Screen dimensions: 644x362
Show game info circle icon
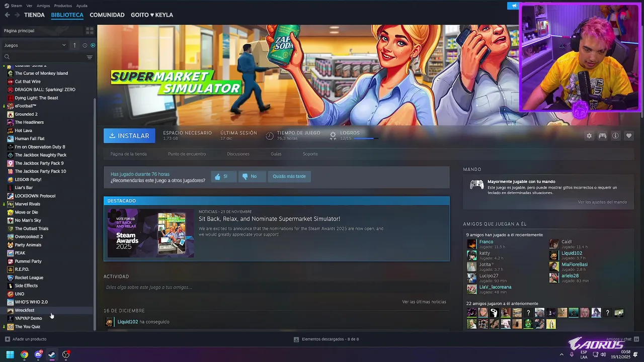[615, 136]
